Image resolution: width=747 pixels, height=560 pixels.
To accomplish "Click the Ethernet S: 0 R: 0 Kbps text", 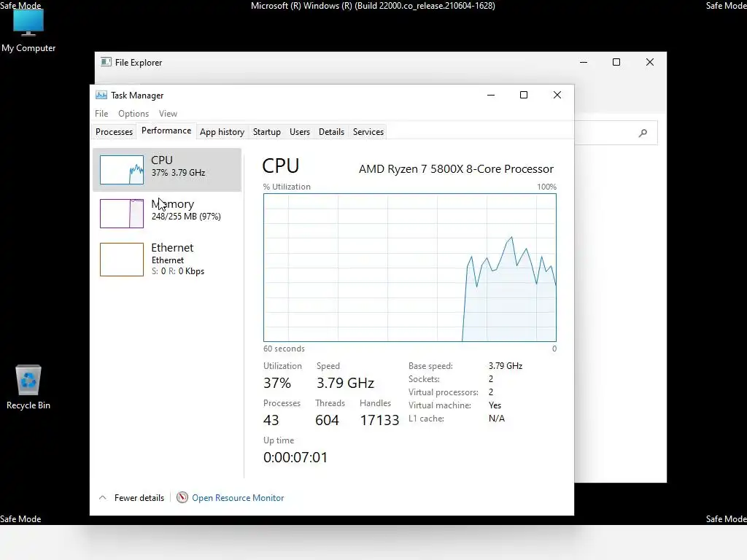I will 178,271.
